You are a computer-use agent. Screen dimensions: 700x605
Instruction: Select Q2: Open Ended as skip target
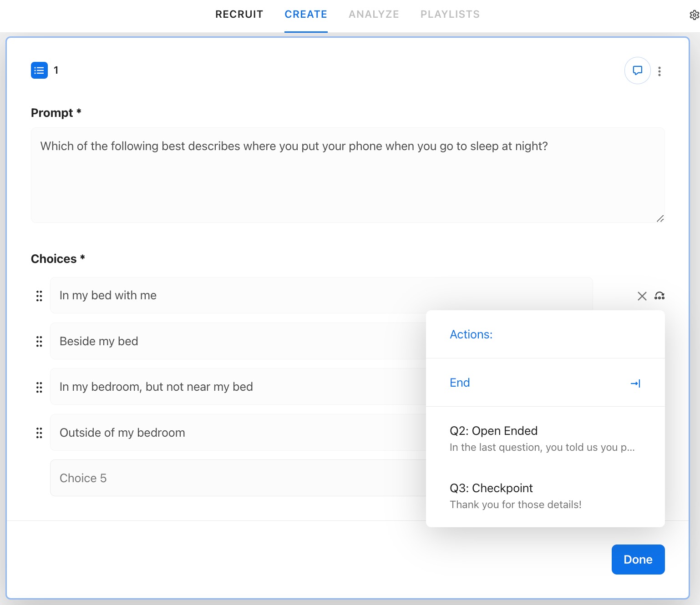[x=545, y=439]
